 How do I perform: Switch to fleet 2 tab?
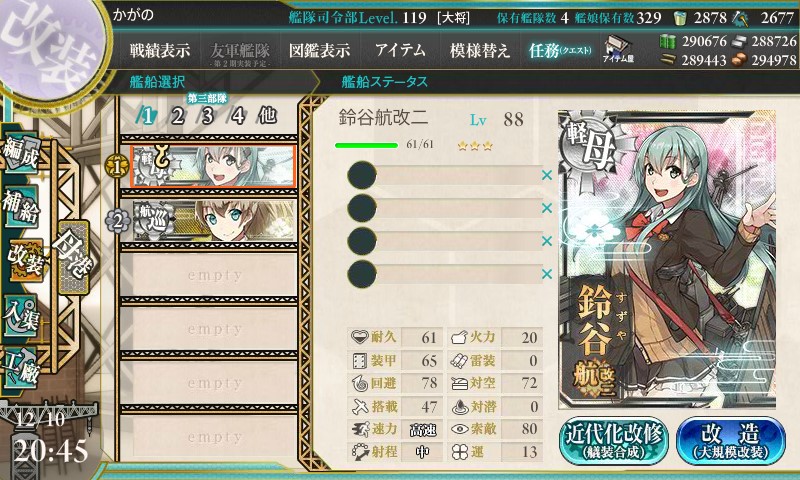click(178, 116)
